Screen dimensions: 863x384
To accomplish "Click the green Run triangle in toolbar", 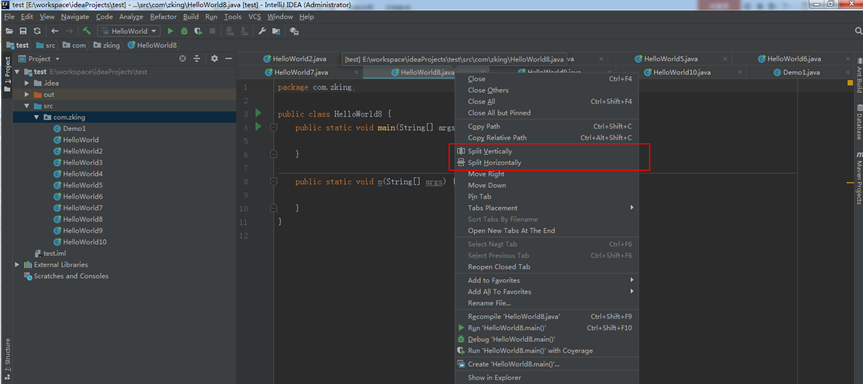I will 171,31.
